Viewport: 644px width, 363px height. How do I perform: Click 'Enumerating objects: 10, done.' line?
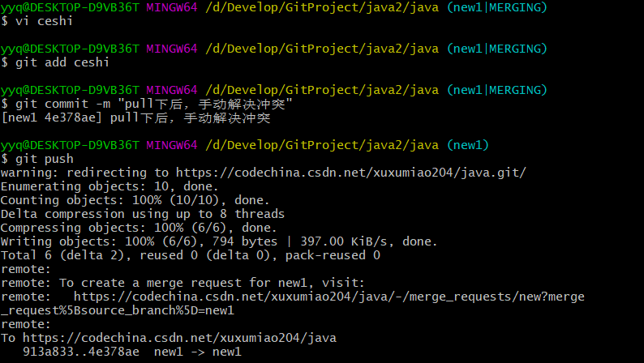(x=109, y=186)
